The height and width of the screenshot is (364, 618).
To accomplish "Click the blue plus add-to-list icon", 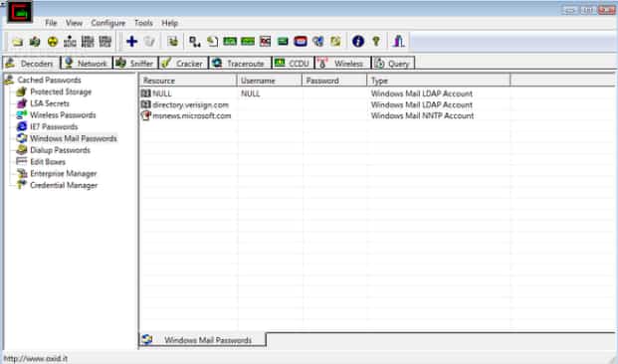I will 131,42.
